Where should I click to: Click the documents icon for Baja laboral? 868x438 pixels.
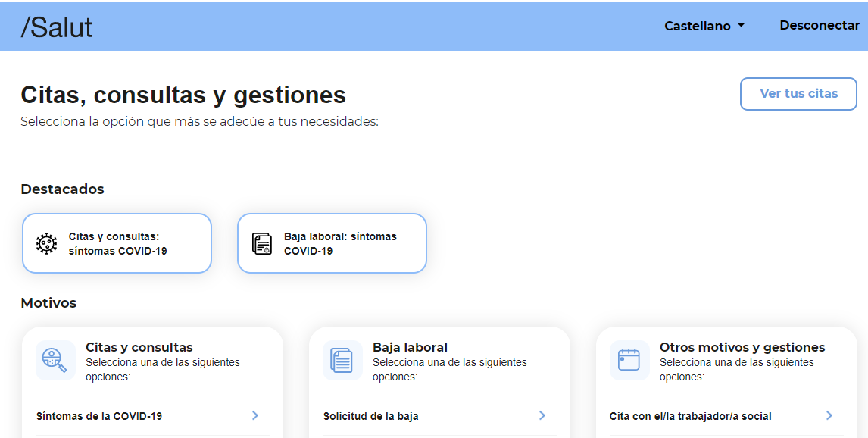click(342, 360)
